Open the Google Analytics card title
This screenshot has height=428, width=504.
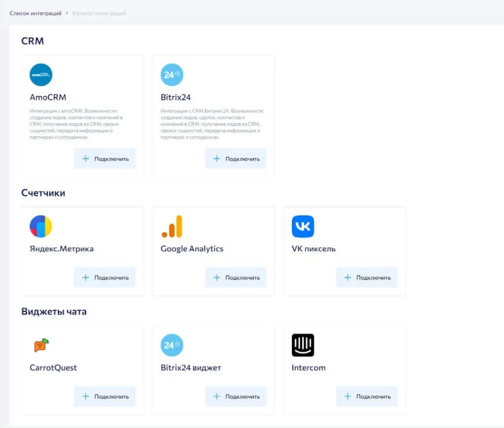click(x=192, y=249)
